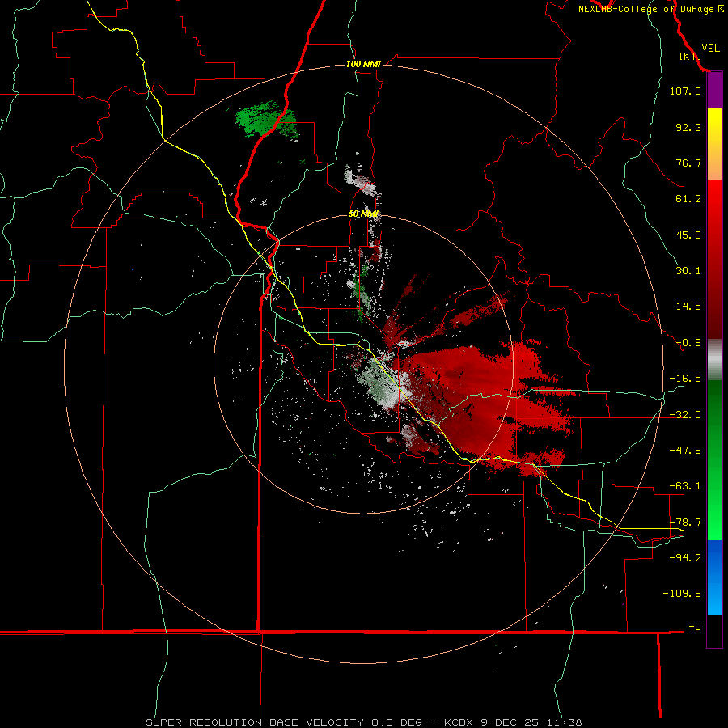The height and width of the screenshot is (728, 728).
Task: Click the -94.2 velocity scale value
Action: tap(685, 558)
